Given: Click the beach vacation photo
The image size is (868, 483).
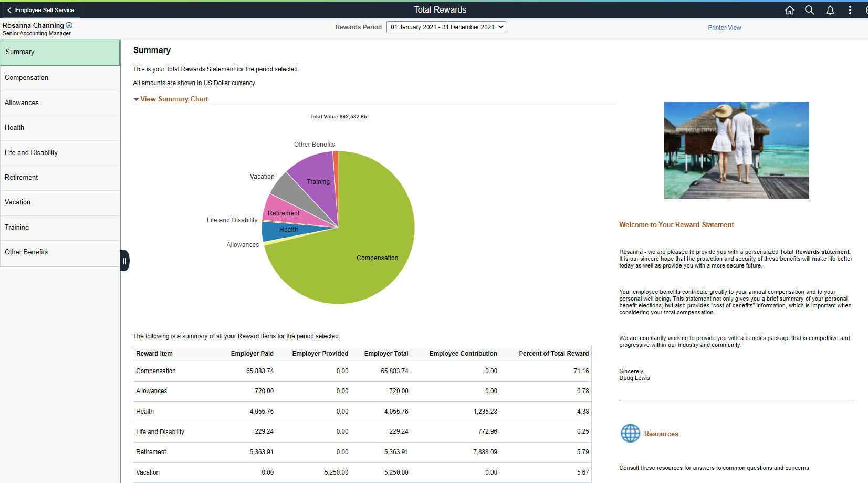Looking at the screenshot, I should pos(736,150).
